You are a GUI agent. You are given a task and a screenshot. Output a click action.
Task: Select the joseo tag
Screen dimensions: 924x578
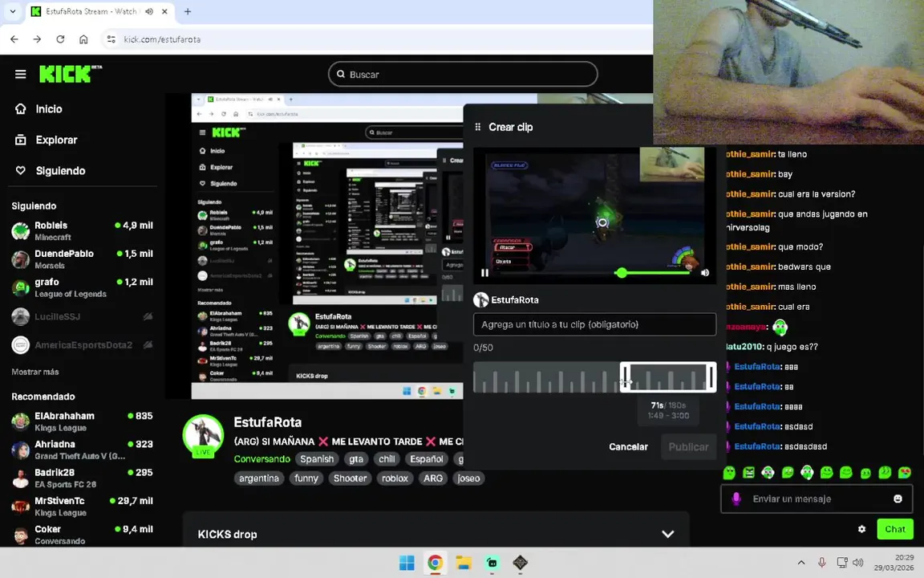[468, 478]
